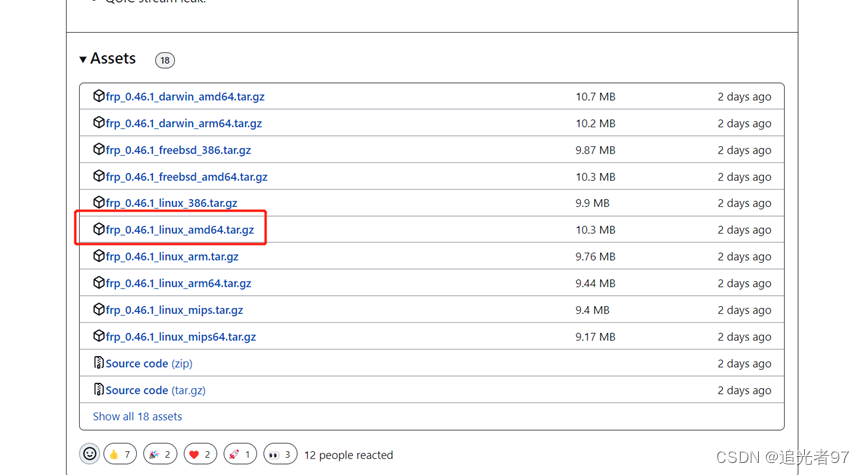Image resolution: width=865 pixels, height=475 pixels.
Task: Click the file-zip icon beside Source code (tar.gz)
Action: point(99,390)
